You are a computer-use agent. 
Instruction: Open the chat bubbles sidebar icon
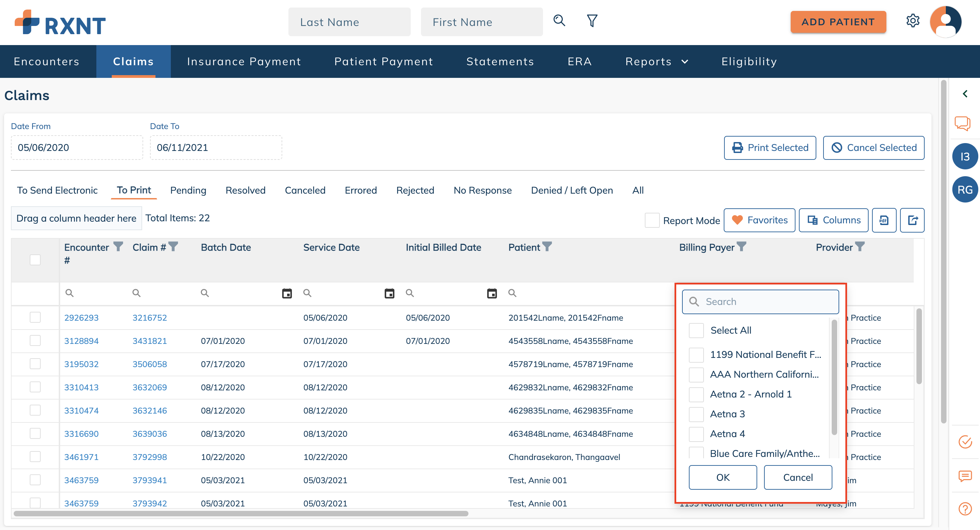[x=963, y=123]
